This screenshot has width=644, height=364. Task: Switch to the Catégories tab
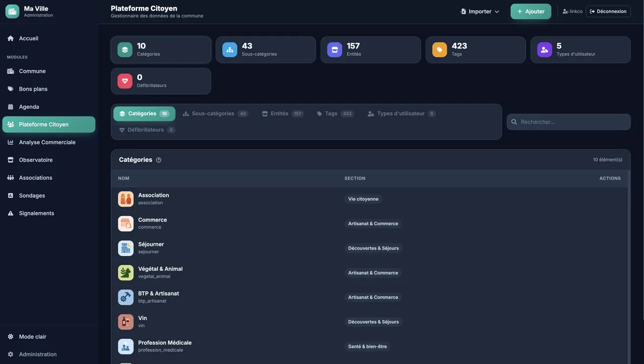[x=144, y=114]
